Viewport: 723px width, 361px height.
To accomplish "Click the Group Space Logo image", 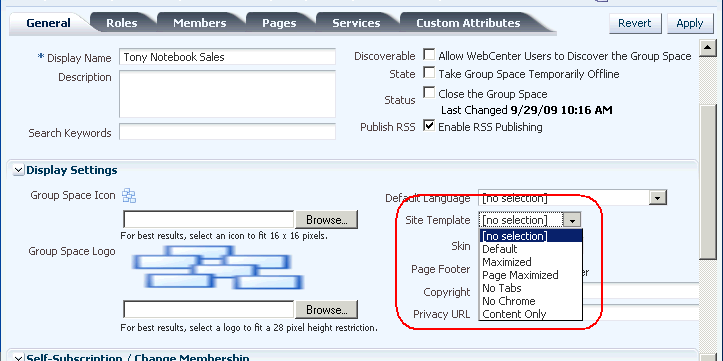I will (218, 268).
